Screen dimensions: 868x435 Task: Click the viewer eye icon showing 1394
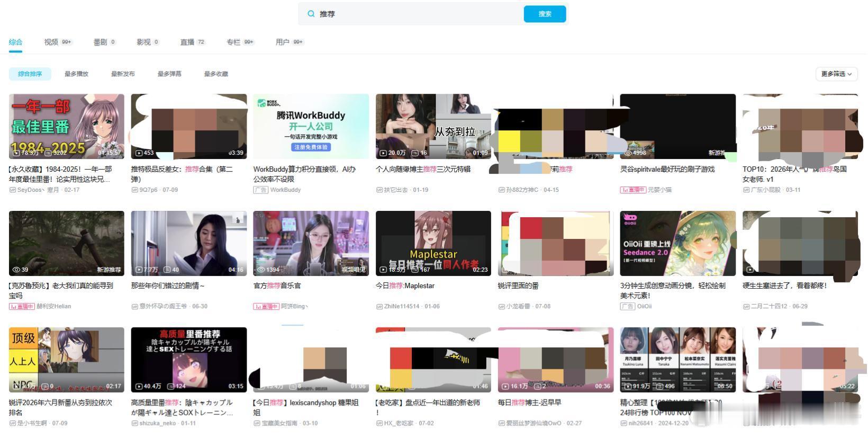pos(261,270)
